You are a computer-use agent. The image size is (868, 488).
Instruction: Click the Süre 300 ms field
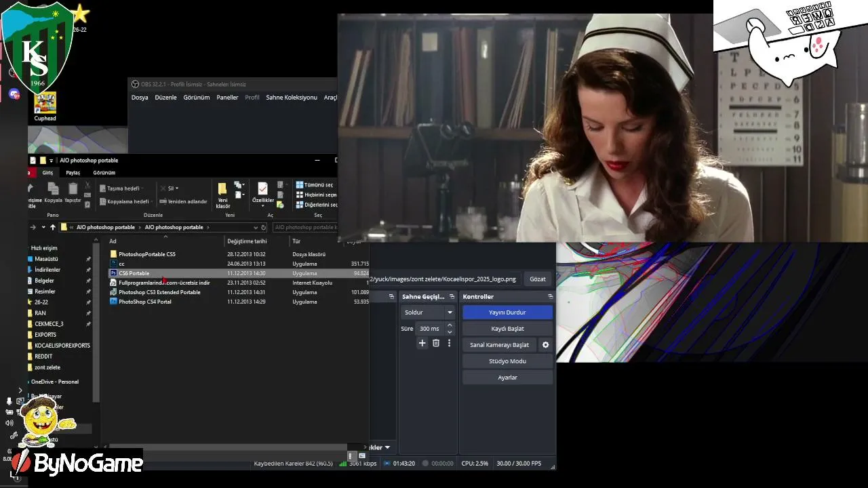point(429,329)
